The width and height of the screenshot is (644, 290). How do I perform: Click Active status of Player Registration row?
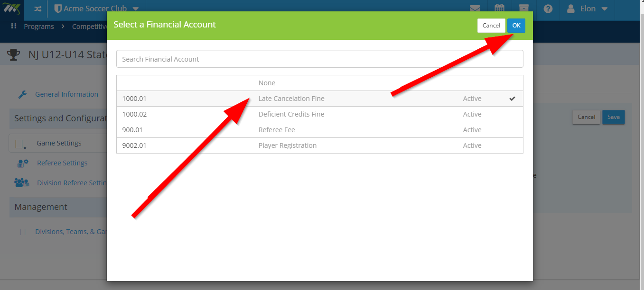click(472, 145)
